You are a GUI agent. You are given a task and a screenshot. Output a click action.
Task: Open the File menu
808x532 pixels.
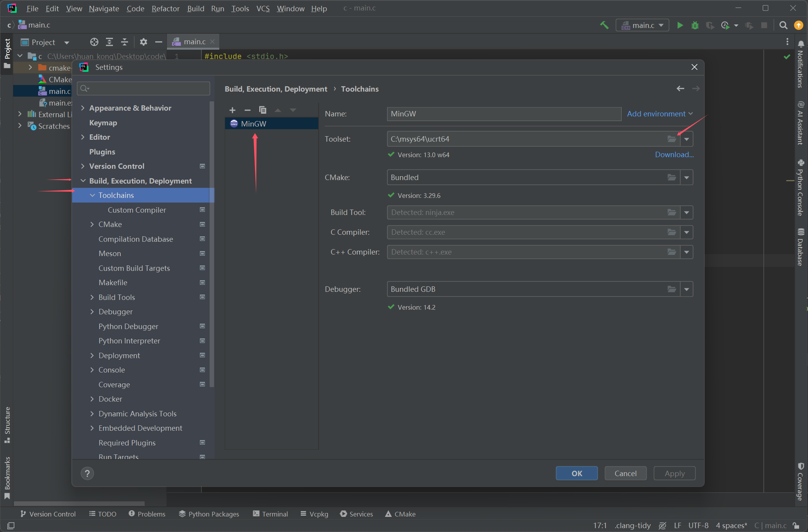point(32,8)
